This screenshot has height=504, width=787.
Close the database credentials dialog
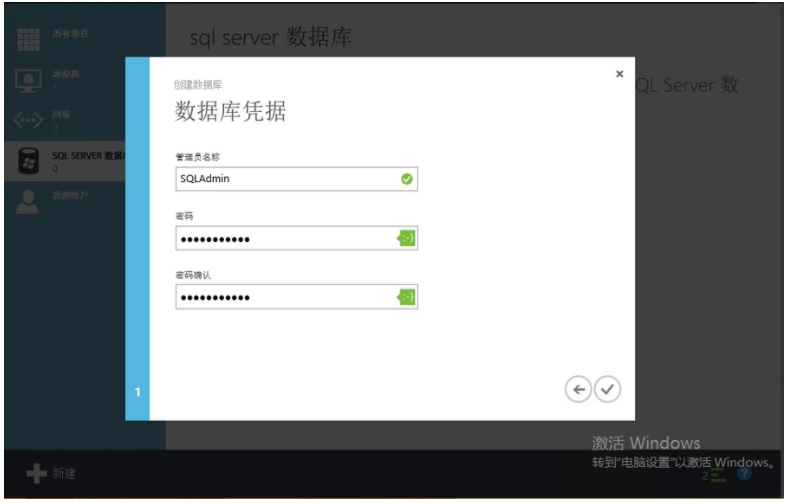(619, 74)
